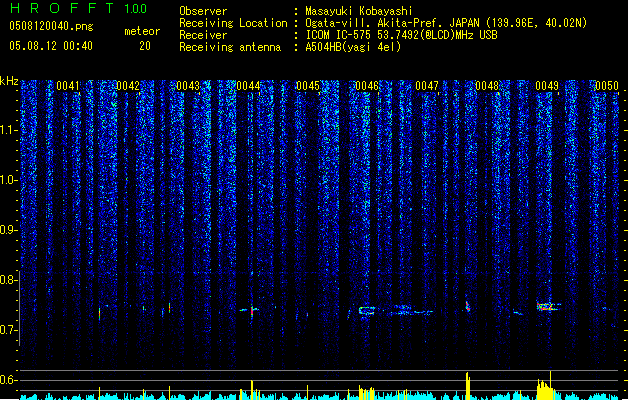Click the yellow power burst below 0049
629x400 pixels.
click(x=546, y=386)
